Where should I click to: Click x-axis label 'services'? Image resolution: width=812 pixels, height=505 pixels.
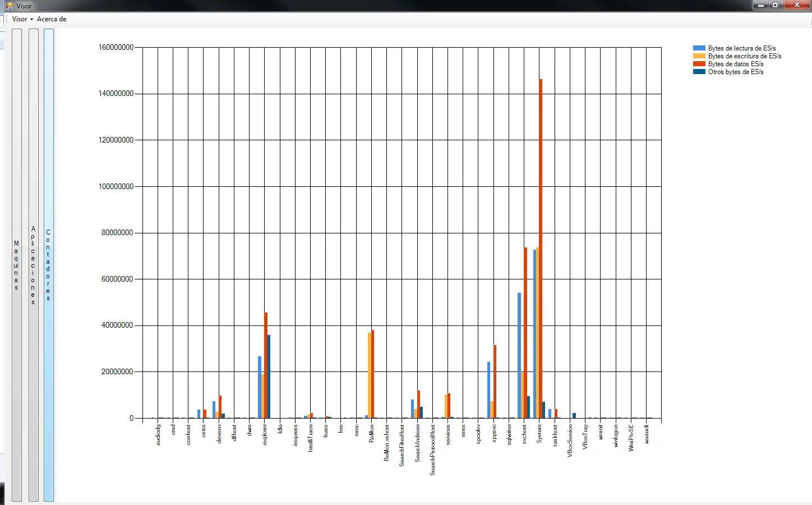coord(448,435)
